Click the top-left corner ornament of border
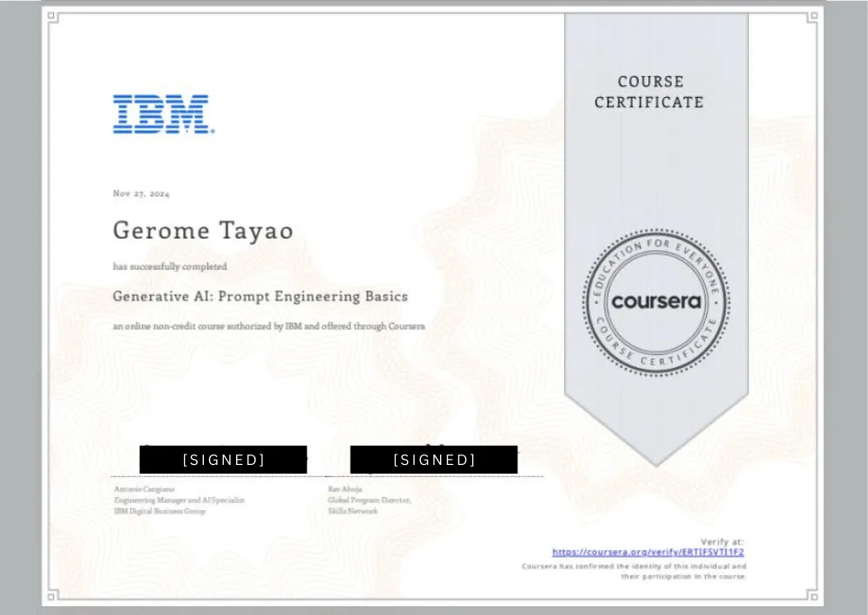Image resolution: width=868 pixels, height=615 pixels. click(x=53, y=16)
